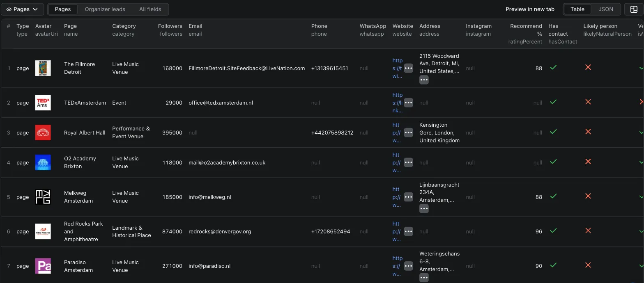644x283 pixels.
Task: Select the +13139615451 phone cell
Action: 330,68
